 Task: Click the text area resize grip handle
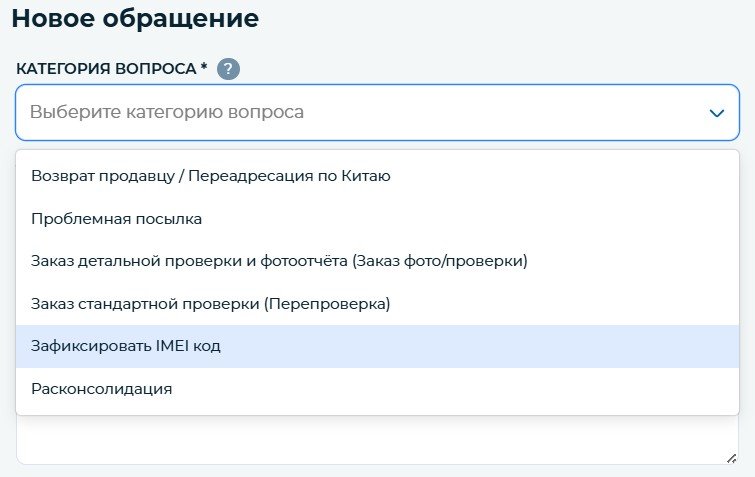click(x=731, y=458)
